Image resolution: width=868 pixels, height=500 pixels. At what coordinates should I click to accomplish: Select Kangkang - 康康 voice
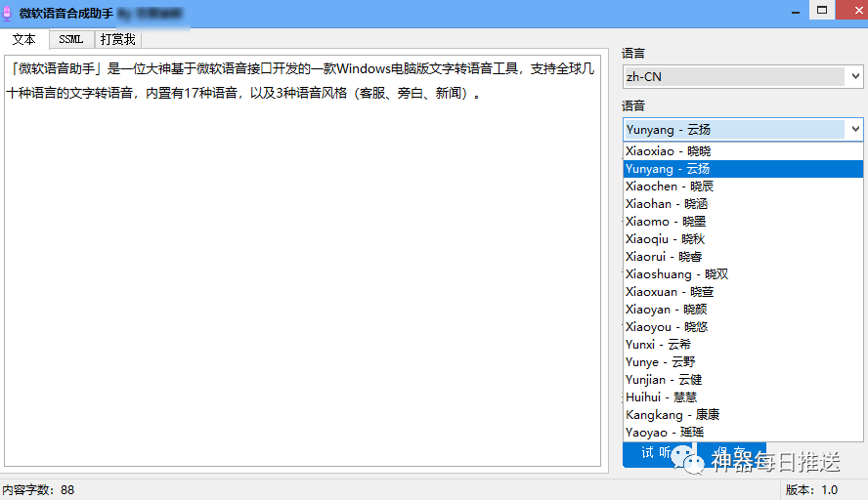coord(743,415)
